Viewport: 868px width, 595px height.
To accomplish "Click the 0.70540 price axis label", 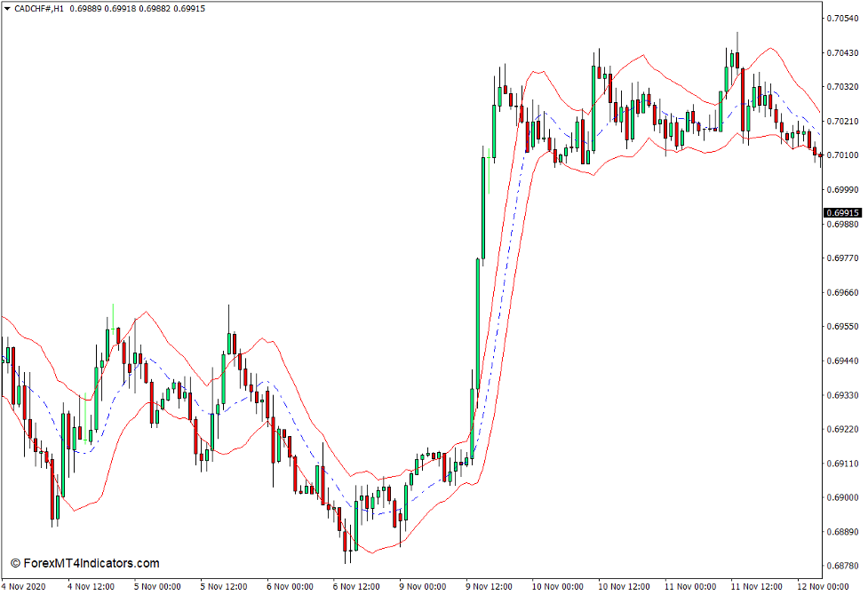I will (843, 19).
